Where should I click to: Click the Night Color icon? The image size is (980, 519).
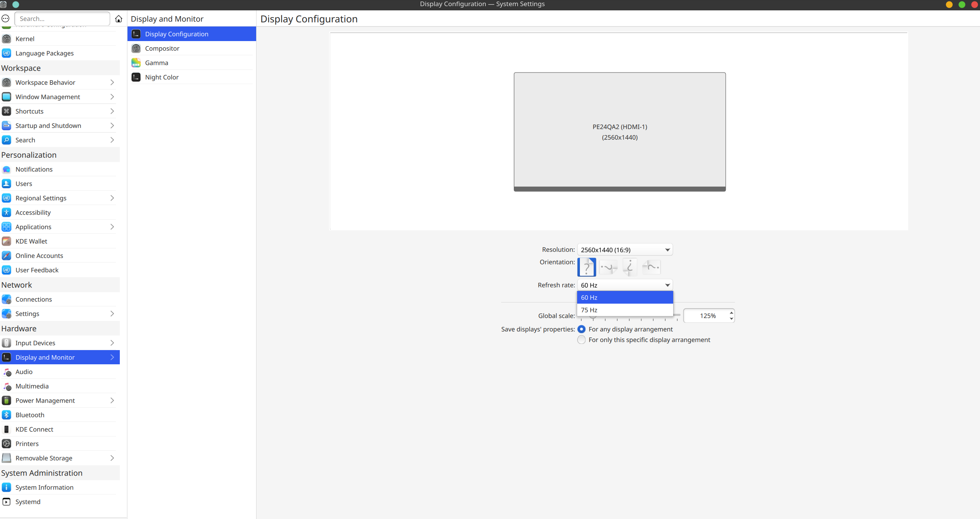pos(136,77)
